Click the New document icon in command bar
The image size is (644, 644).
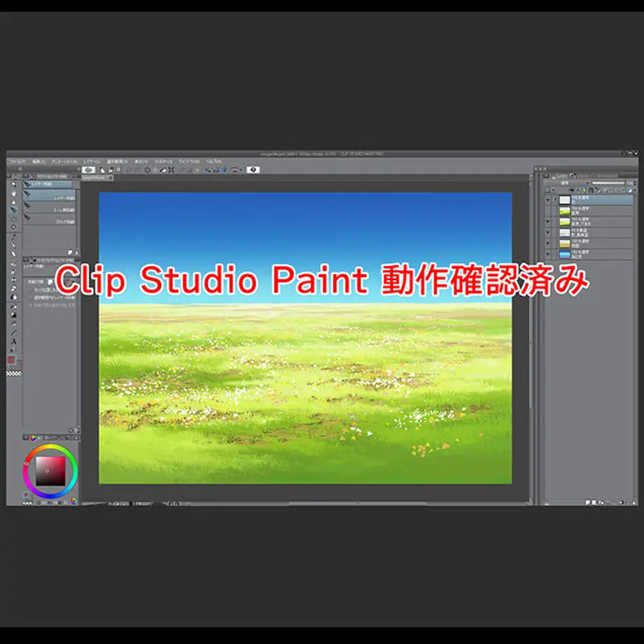point(103,169)
